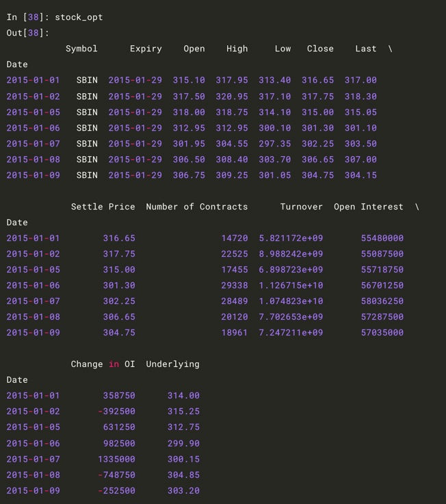Screen dimensions: 446x504
Task: Click the 'Settle Price' column header
Action: coord(103,207)
